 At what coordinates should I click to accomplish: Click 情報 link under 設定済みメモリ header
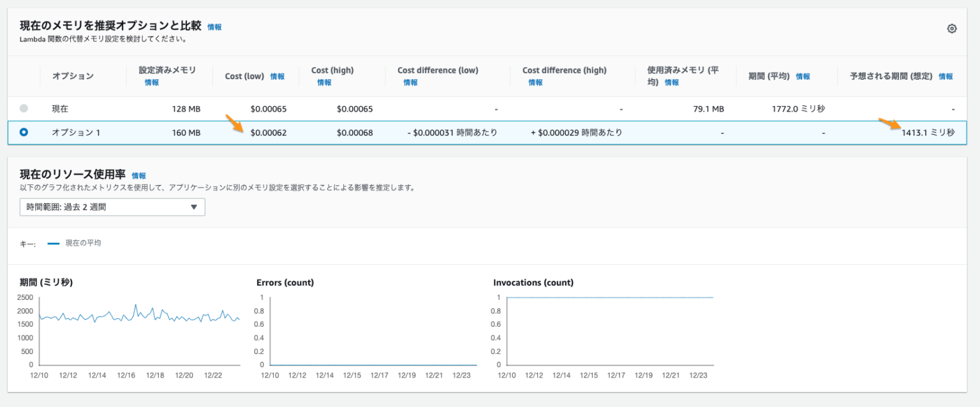[x=153, y=82]
